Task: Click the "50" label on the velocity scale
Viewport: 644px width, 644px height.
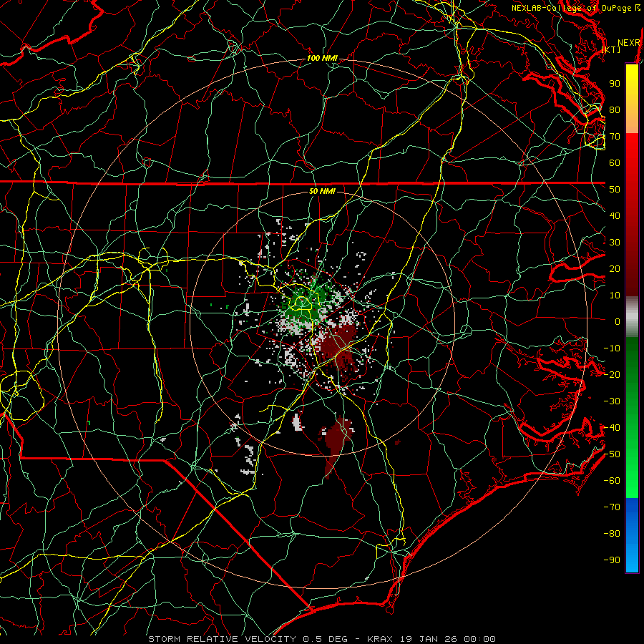Action: click(615, 190)
